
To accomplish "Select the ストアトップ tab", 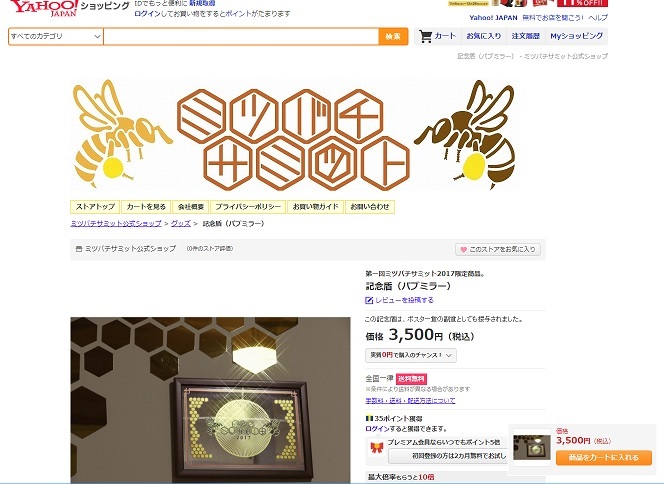I will tap(95, 207).
